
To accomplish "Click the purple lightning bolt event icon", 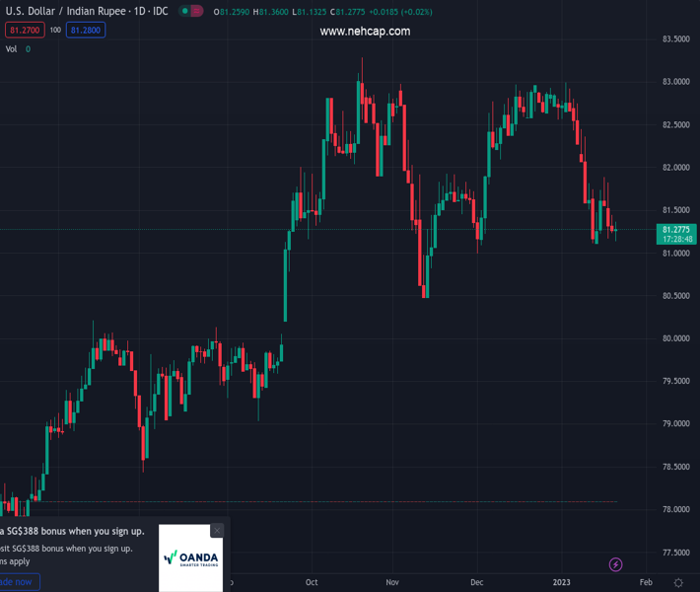I will click(x=616, y=564).
